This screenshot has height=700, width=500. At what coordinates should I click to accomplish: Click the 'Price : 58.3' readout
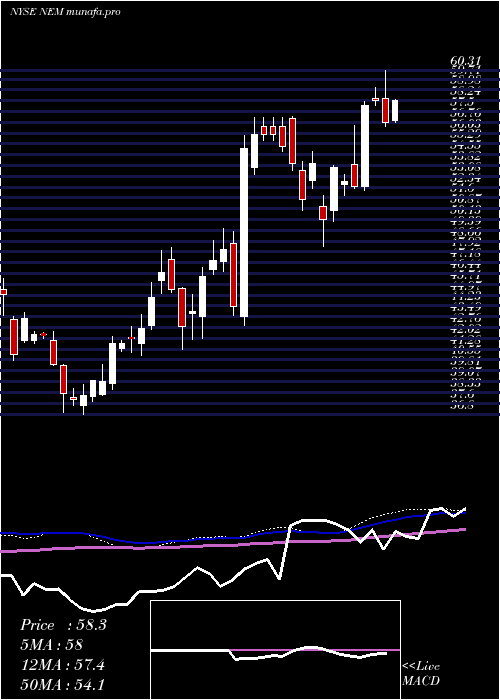(x=63, y=625)
